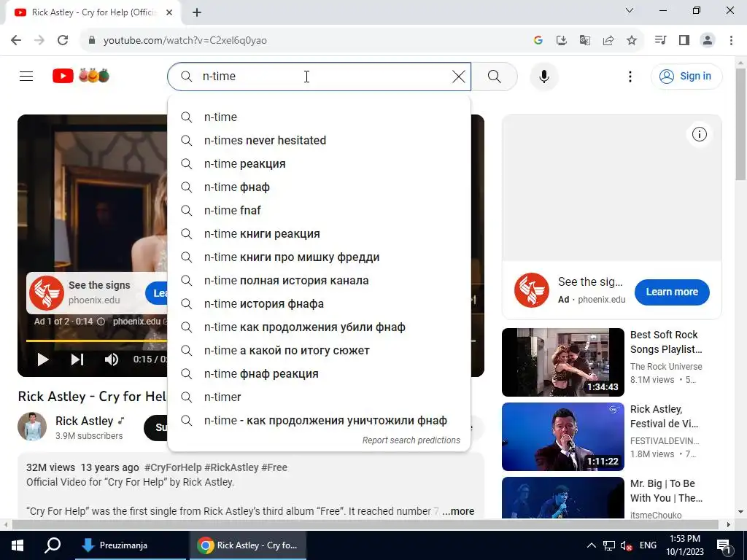Click Rick Astley channel name
The height and width of the screenshot is (560, 747).
[85, 421]
